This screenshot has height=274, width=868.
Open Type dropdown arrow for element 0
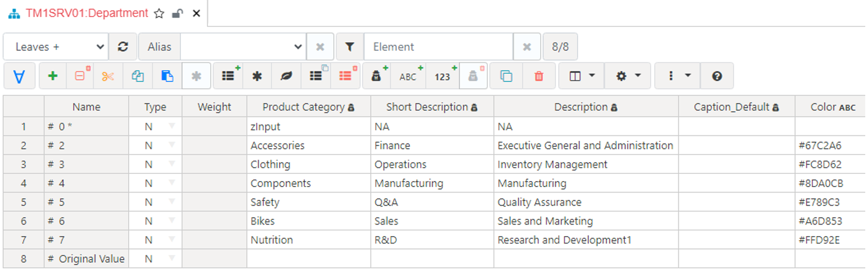pyautogui.click(x=172, y=126)
